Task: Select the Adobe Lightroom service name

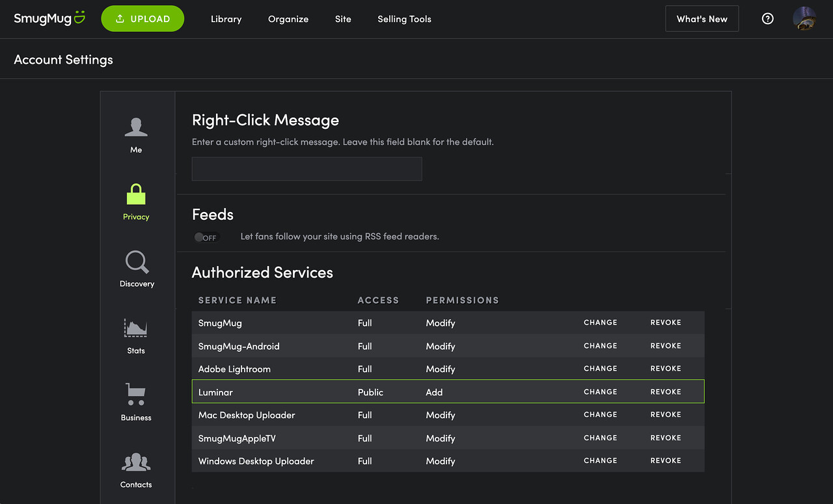Action: pos(234,369)
